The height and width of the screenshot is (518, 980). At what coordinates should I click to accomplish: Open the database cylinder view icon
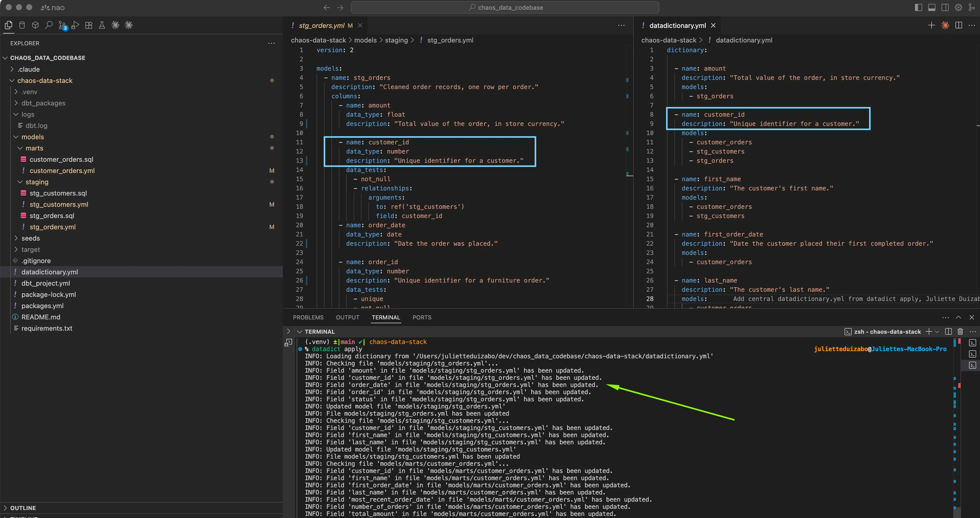click(22, 25)
